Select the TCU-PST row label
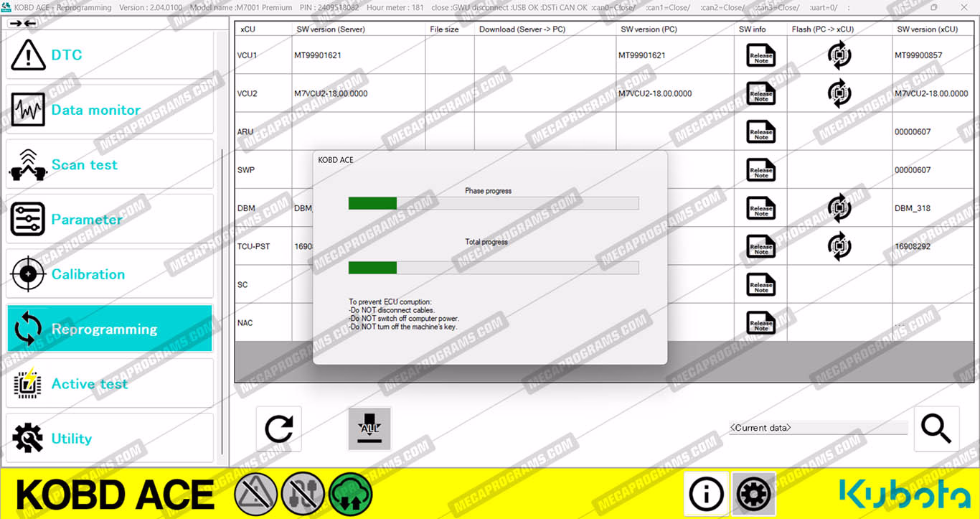Screen dimensions: 980x519 [254, 247]
